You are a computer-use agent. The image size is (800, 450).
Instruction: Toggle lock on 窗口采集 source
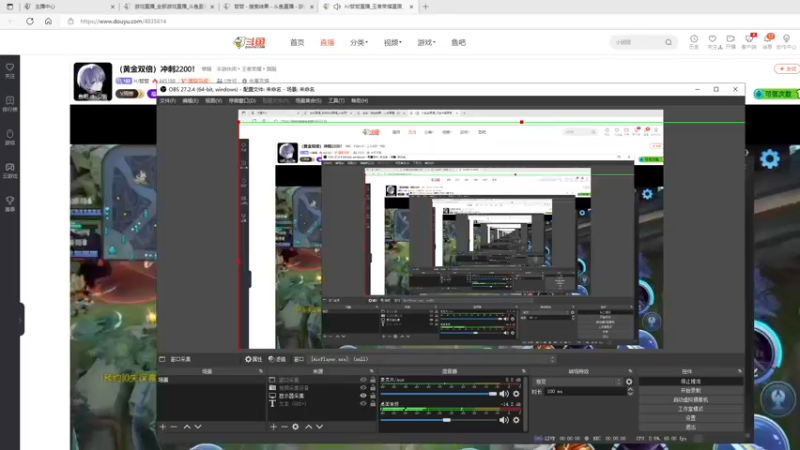[373, 380]
